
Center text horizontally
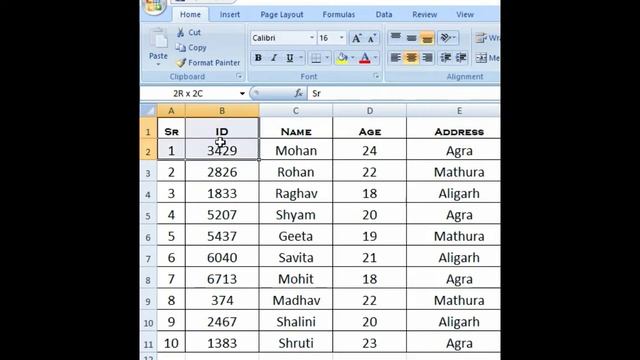411,58
